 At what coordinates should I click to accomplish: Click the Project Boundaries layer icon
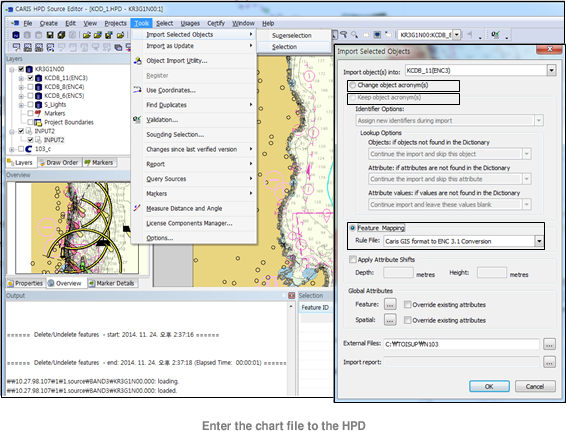coord(38,122)
